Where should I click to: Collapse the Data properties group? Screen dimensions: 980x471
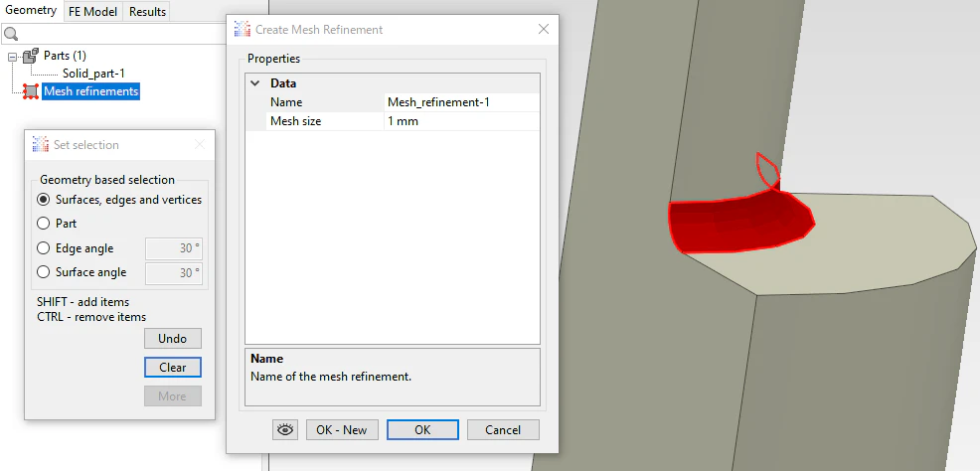tap(255, 83)
